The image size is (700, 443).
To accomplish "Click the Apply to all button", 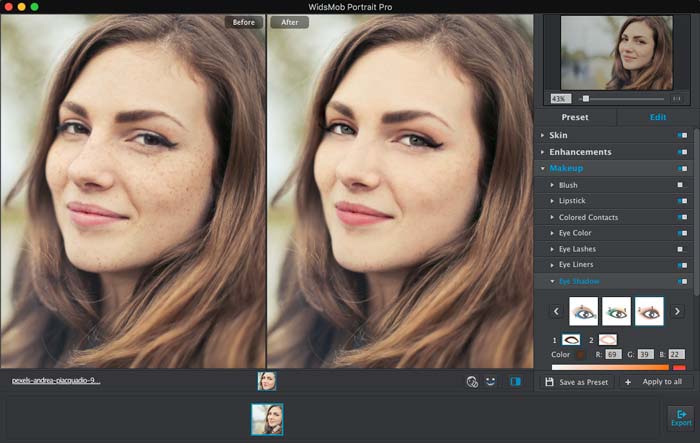I will click(x=652, y=382).
